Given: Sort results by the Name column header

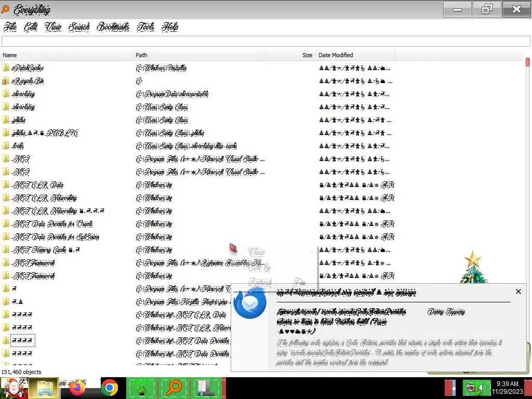Looking at the screenshot, I should (x=66, y=55).
